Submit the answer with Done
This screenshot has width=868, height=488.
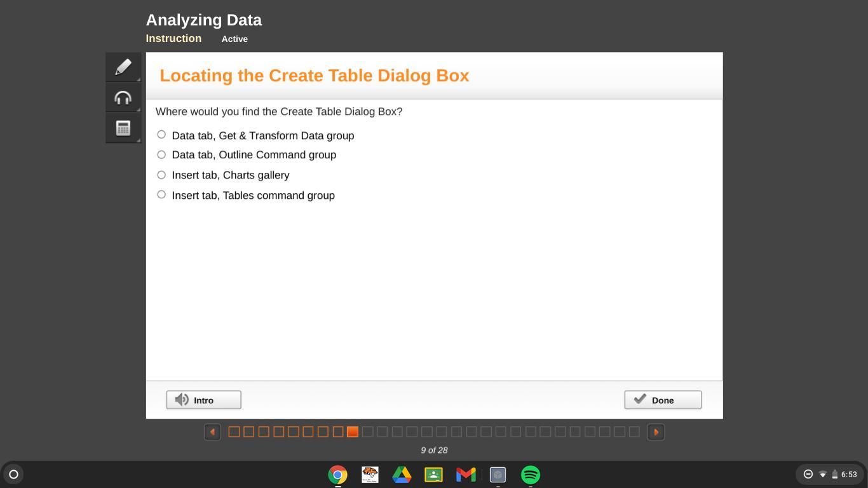pos(663,400)
